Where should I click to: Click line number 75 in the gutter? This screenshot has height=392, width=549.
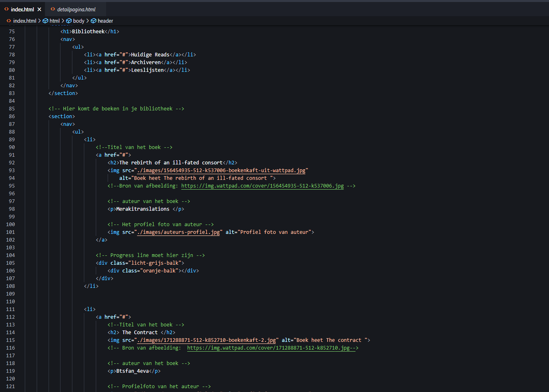tap(12, 31)
